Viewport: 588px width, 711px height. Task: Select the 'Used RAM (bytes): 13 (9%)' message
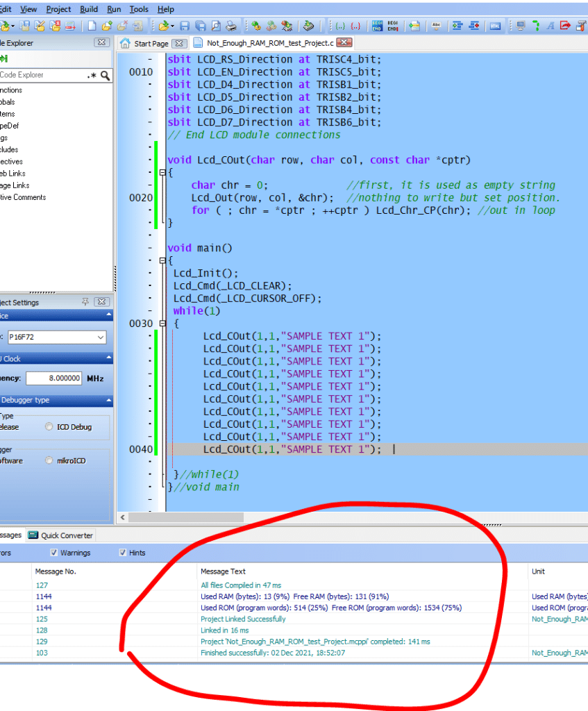tap(294, 596)
